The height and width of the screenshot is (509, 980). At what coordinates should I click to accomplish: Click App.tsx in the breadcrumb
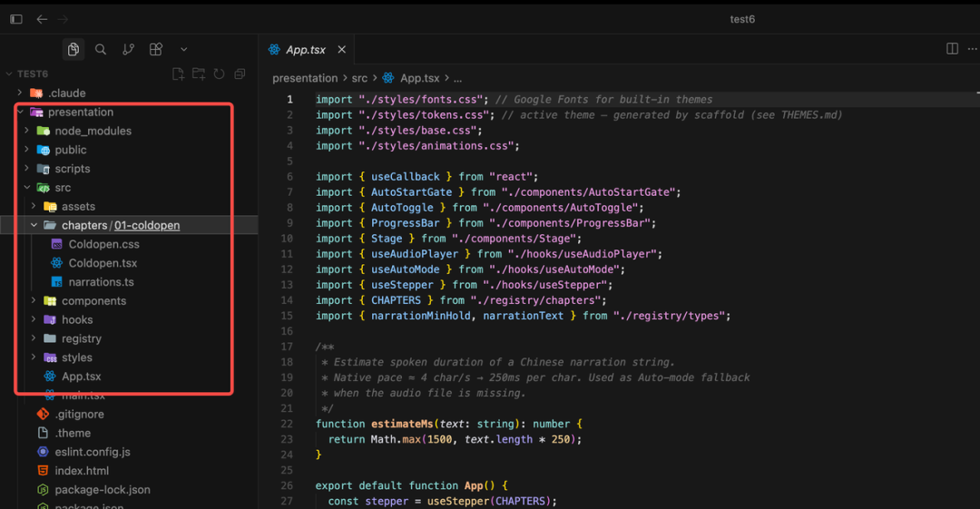click(419, 78)
